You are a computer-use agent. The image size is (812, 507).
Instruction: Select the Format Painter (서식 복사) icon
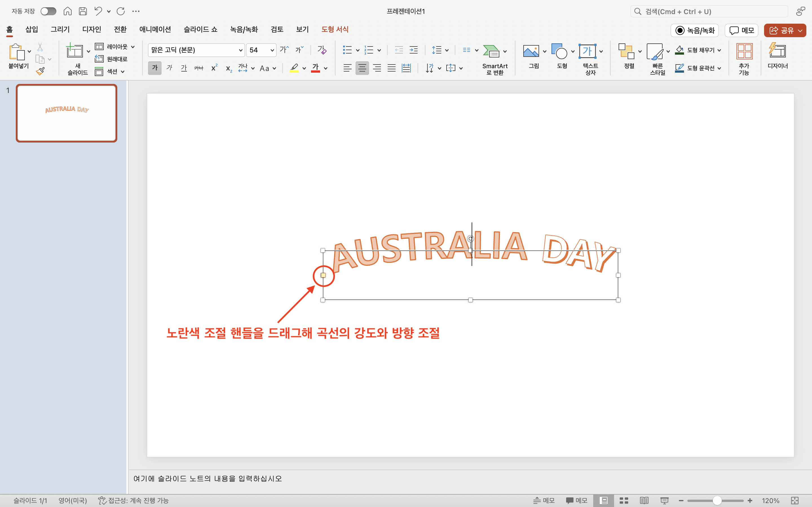pyautogui.click(x=40, y=71)
